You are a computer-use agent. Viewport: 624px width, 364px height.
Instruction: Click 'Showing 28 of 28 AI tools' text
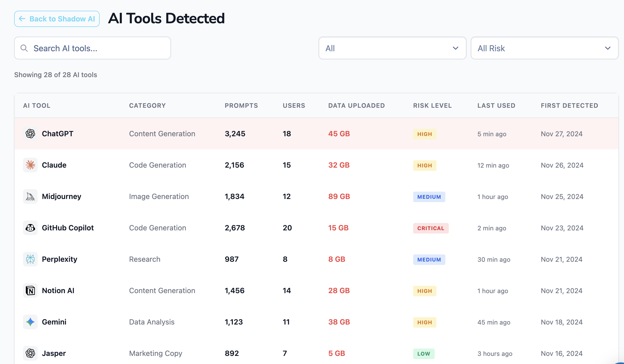click(x=56, y=75)
